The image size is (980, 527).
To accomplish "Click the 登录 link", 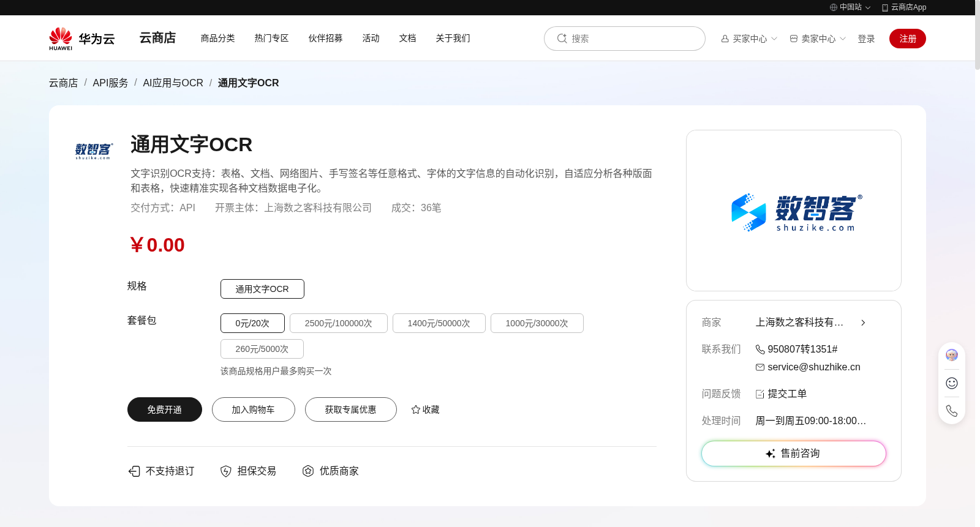I will coord(866,39).
